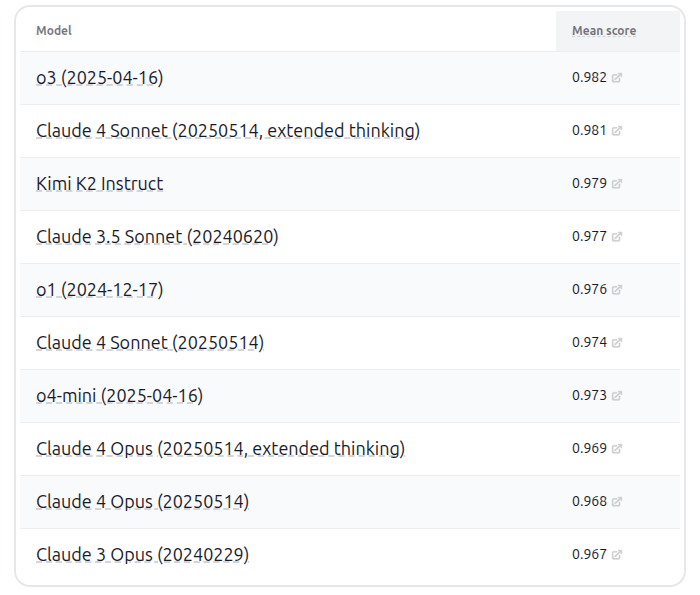Open the link icon beside score 0.973
This screenshot has height=595, width=700.
[x=617, y=396]
